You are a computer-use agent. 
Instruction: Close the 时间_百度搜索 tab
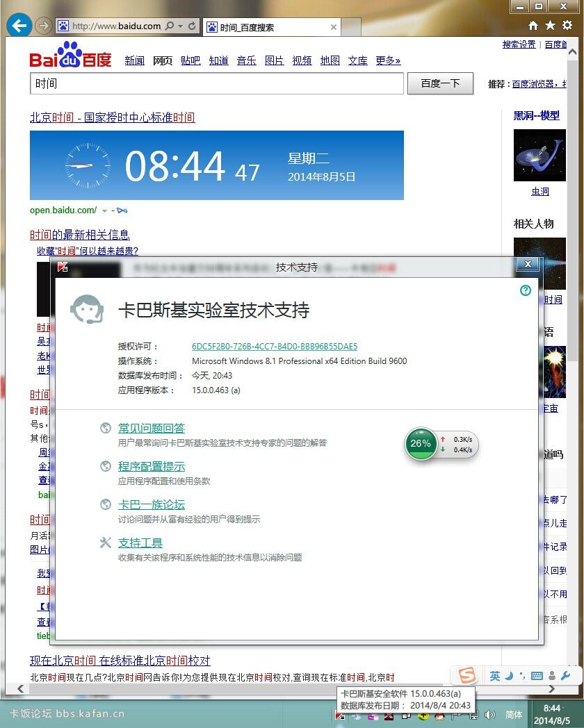click(334, 27)
